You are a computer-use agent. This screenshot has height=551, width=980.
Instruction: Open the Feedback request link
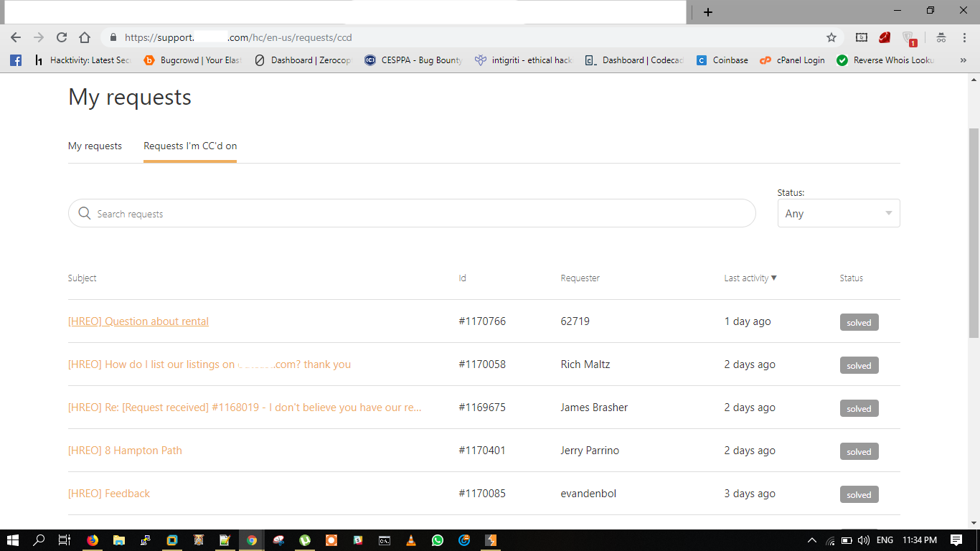(109, 494)
